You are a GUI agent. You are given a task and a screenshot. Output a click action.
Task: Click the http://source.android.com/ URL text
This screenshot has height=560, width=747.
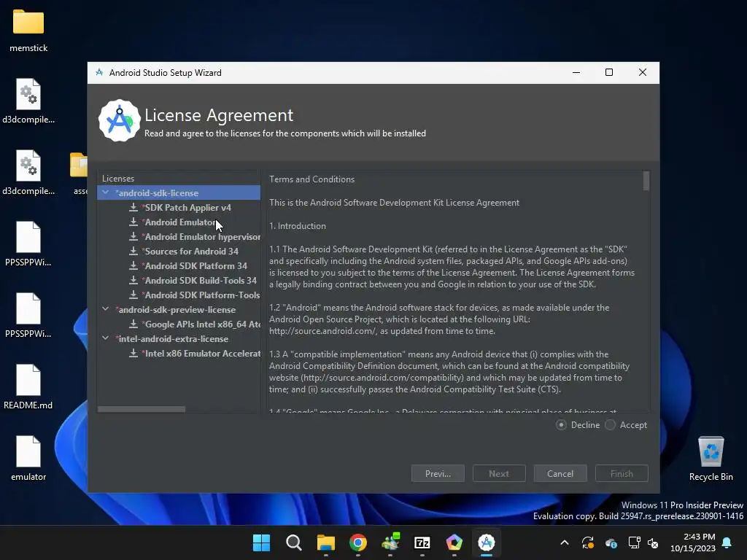[322, 331]
